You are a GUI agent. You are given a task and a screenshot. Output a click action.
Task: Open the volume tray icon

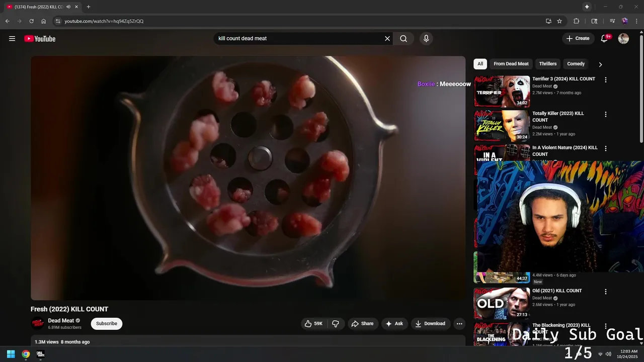coord(608,354)
